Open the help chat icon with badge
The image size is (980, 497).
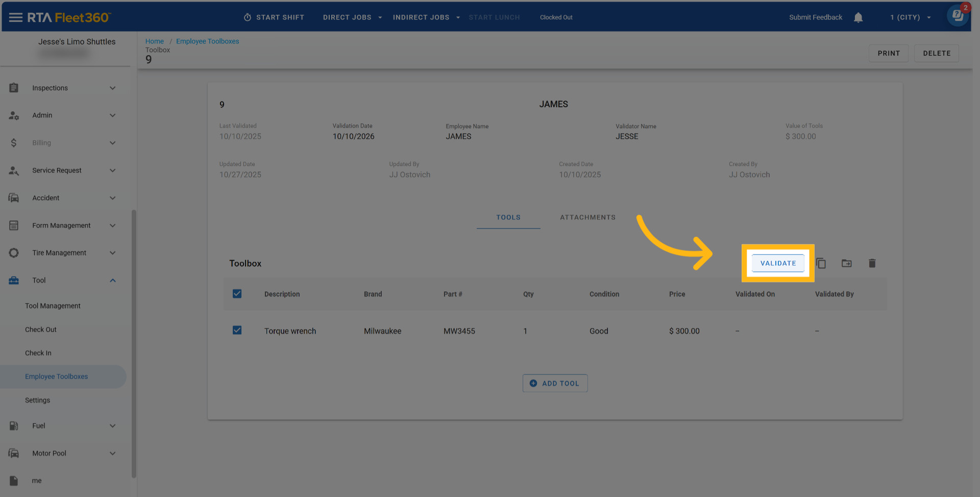[958, 15]
